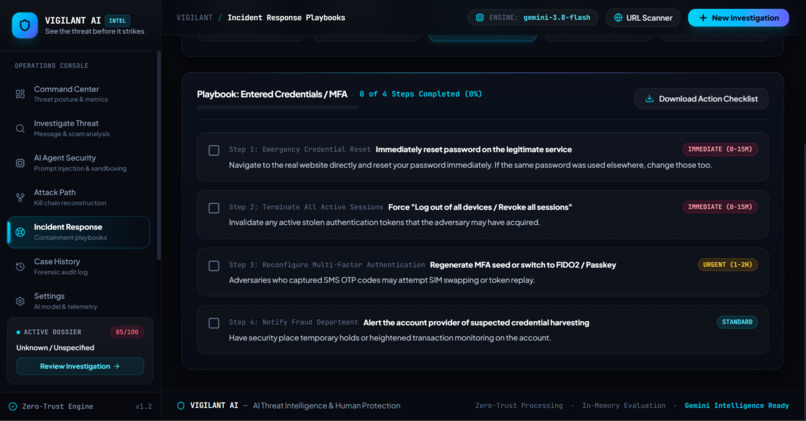
Task: Check Step 1 Emergency Credential Reset box
Action: (214, 150)
